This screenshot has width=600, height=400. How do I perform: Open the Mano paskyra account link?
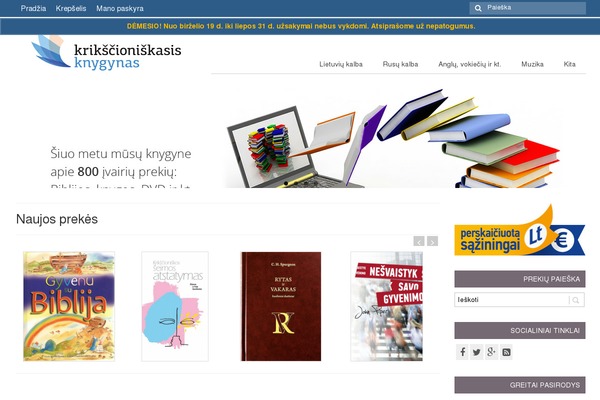[x=120, y=8]
